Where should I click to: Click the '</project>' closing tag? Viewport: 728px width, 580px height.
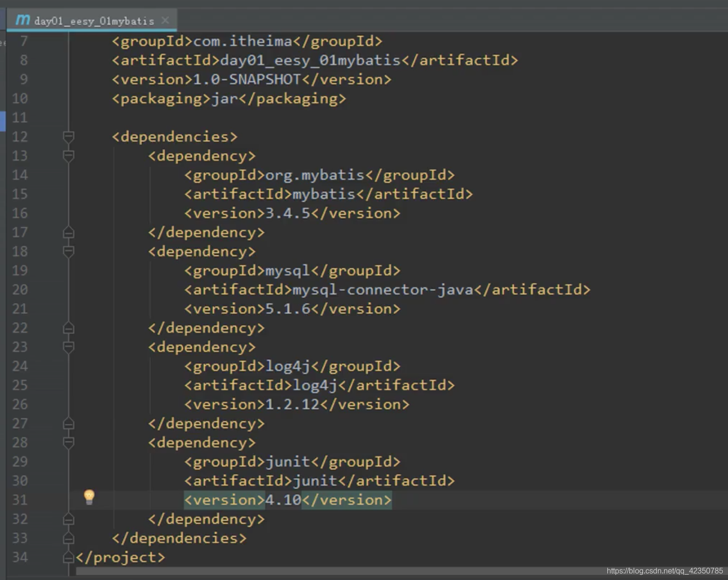click(120, 557)
